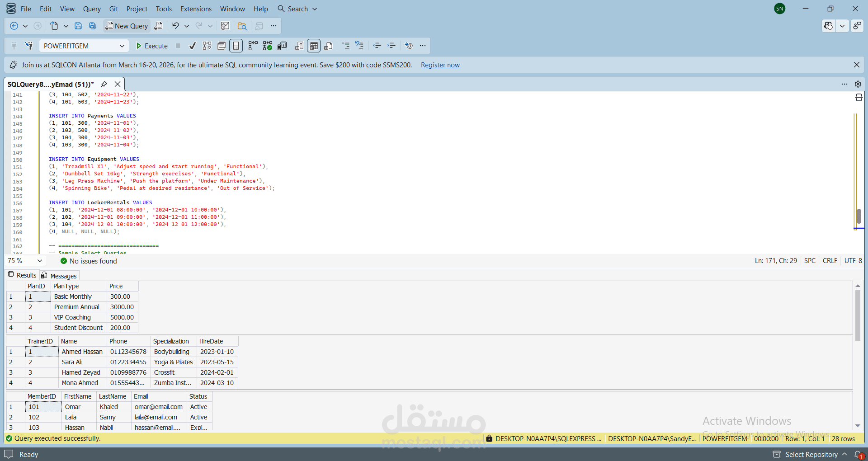
Task: Open the Extensions menu
Action: pyautogui.click(x=196, y=9)
